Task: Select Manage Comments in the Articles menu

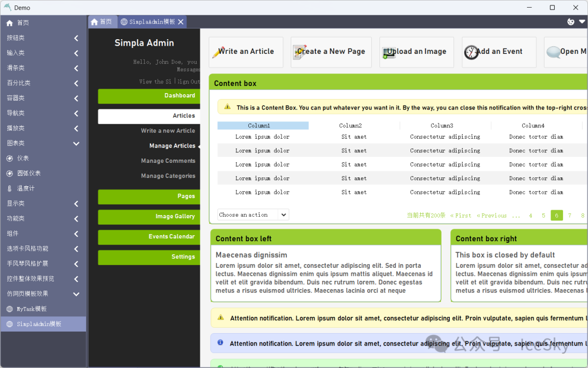Action: [x=168, y=161]
